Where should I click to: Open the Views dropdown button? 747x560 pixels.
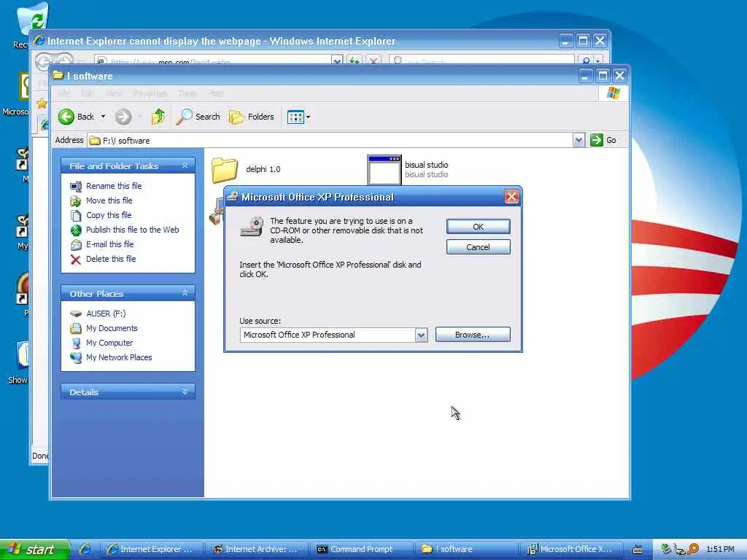tap(298, 117)
